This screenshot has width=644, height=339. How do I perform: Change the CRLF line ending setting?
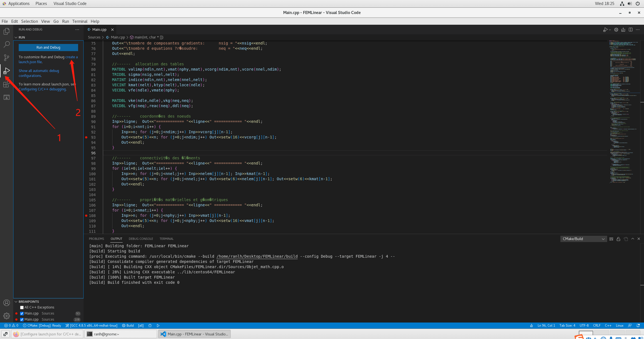coord(597,326)
